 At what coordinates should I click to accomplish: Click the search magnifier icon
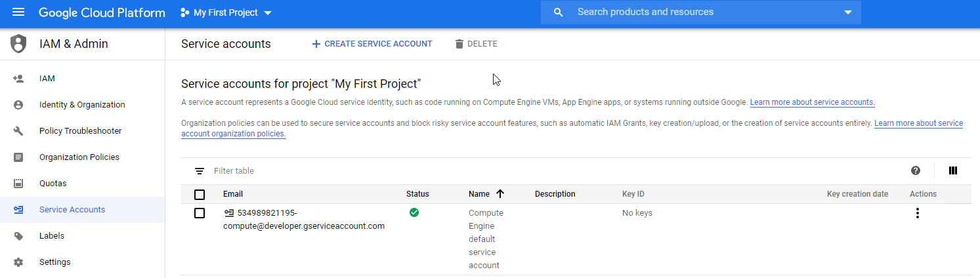pyautogui.click(x=559, y=12)
